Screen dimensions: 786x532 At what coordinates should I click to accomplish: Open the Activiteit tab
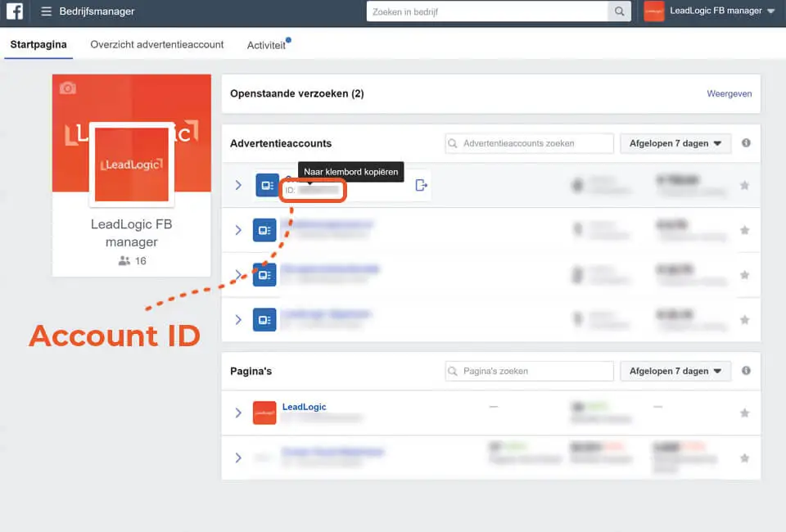tap(266, 46)
